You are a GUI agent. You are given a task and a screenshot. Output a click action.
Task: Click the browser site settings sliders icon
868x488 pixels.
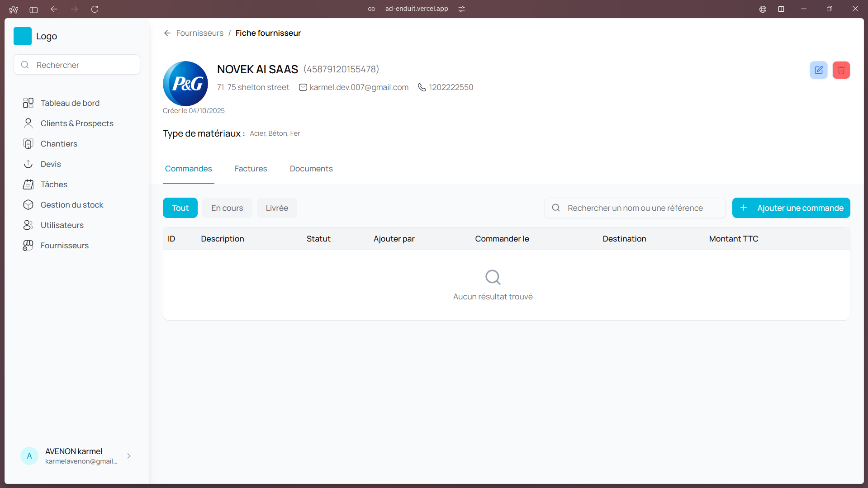click(461, 9)
